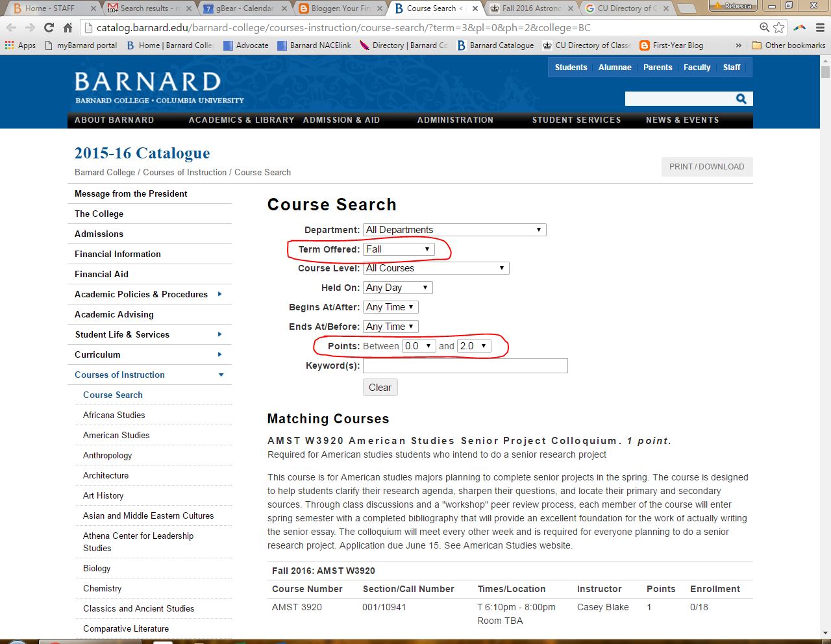Show more bookmarks with the double-chevron icon
The height and width of the screenshot is (644, 831).
(738, 45)
